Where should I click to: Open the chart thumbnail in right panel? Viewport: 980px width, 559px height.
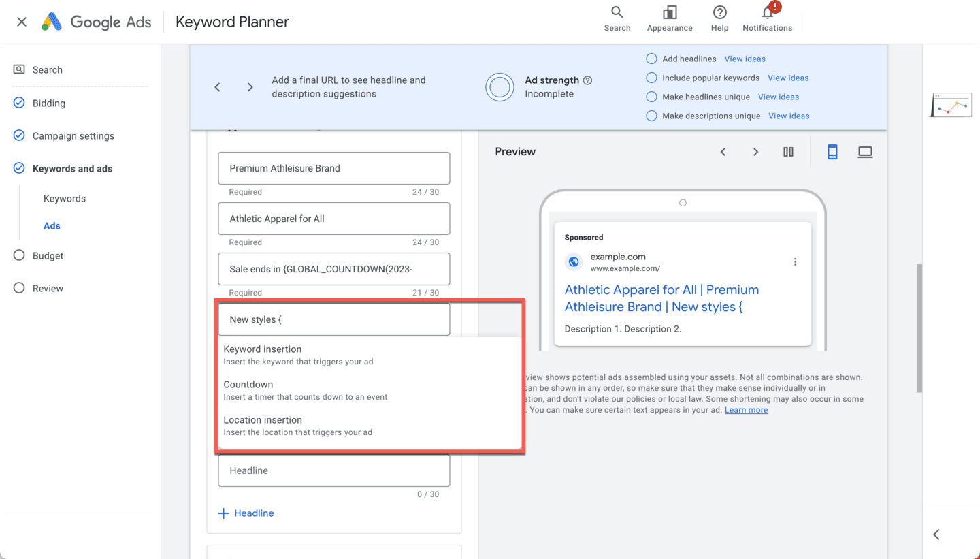(x=951, y=105)
